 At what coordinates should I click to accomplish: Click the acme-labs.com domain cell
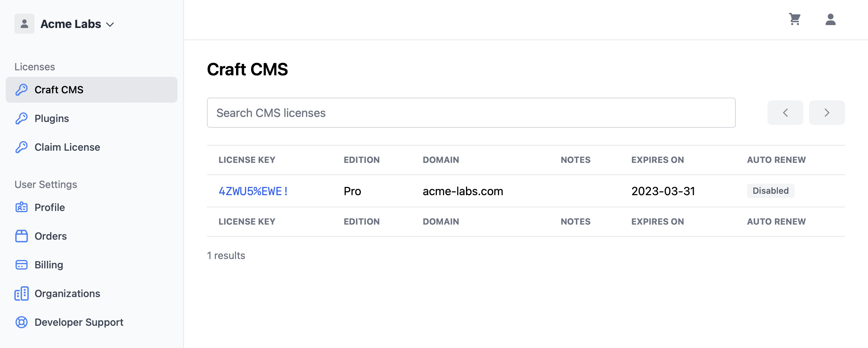463,191
